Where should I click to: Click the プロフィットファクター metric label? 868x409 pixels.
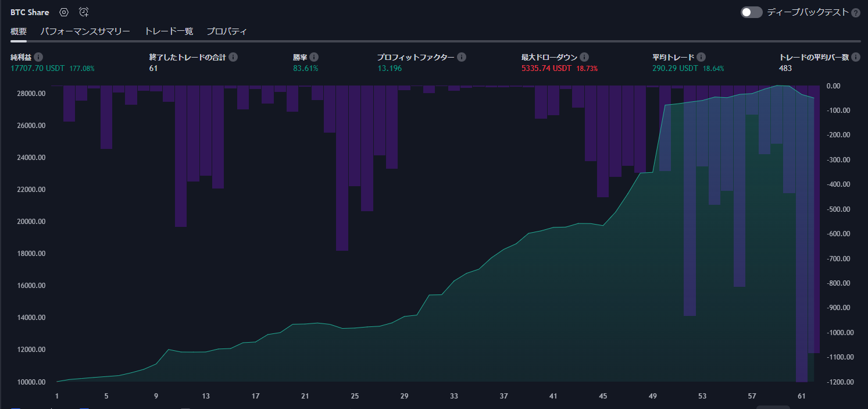[x=416, y=57]
